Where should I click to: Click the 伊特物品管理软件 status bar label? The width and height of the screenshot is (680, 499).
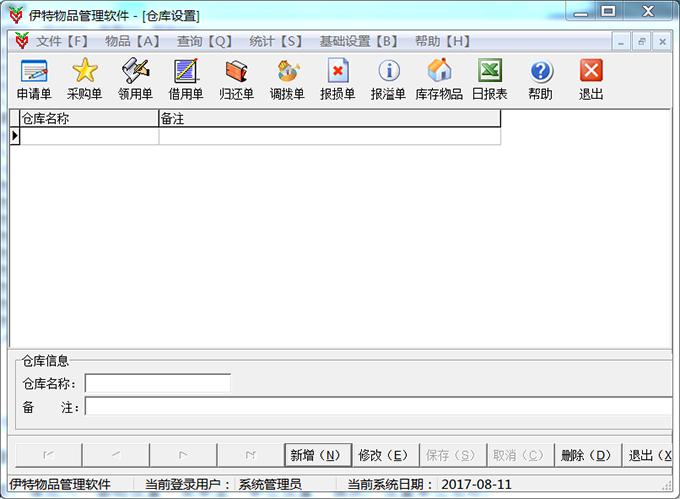point(60,484)
